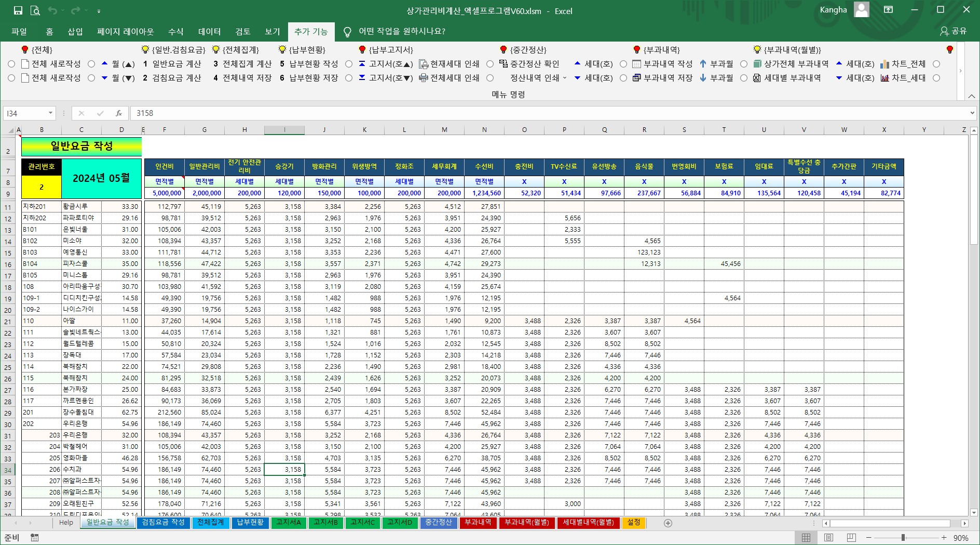Add a new sheet with the plus icon
The height and width of the screenshot is (545, 980).
pos(668,523)
